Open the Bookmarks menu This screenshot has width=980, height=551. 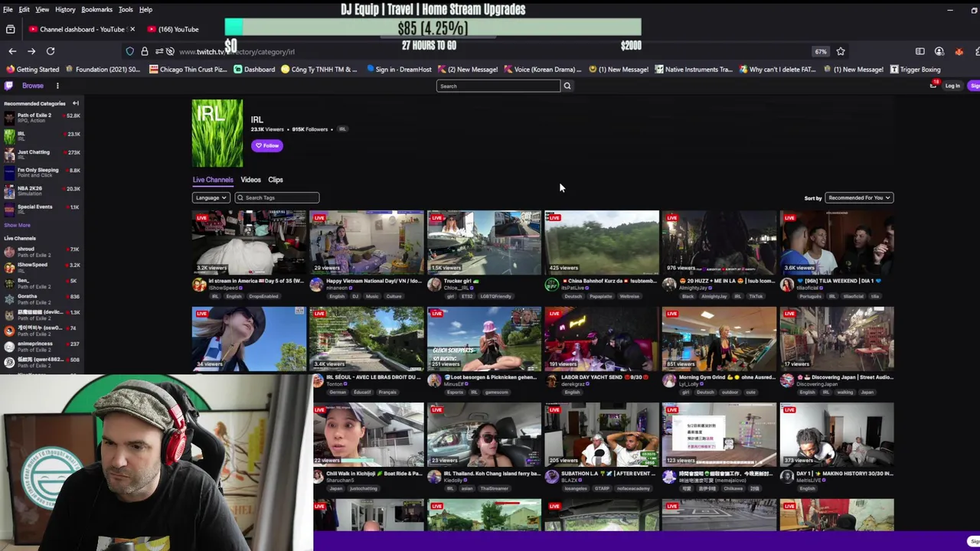pyautogui.click(x=97, y=9)
